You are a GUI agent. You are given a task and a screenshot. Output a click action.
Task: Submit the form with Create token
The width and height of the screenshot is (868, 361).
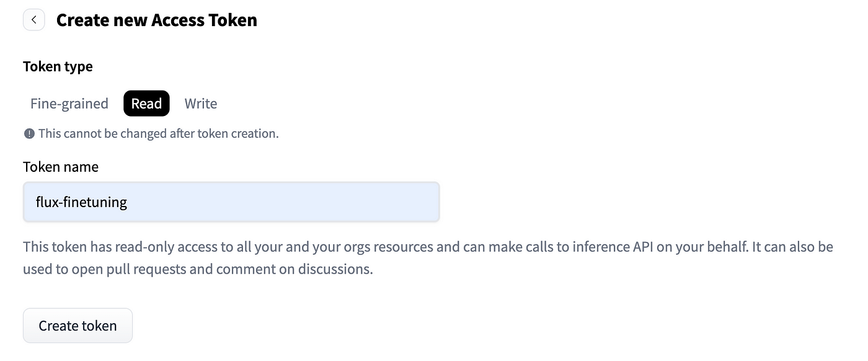(77, 326)
